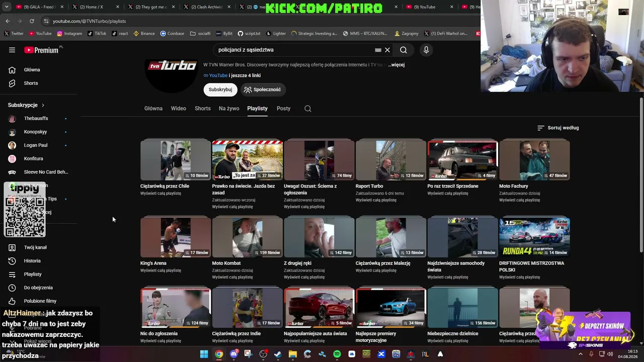Open the Windows Start menu
This screenshot has width=644, height=362.
tap(204, 354)
